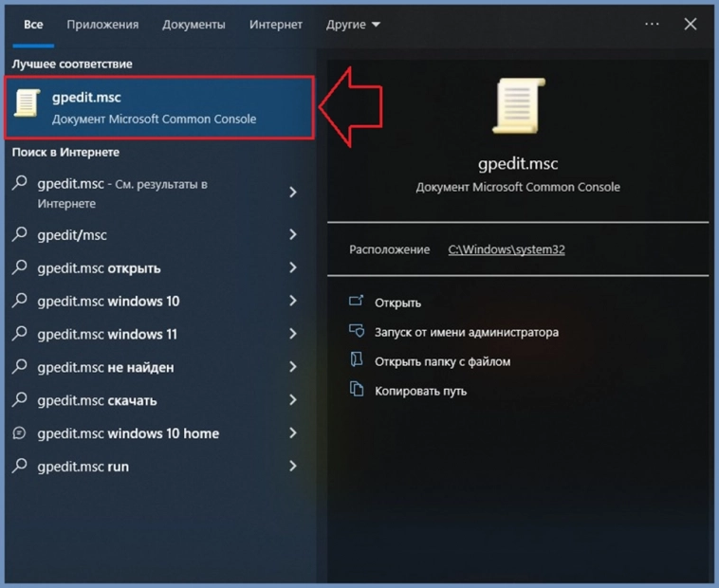Viewport: 719px width, 588px height.
Task: Click Запуск от имени администратора
Action: point(467,332)
